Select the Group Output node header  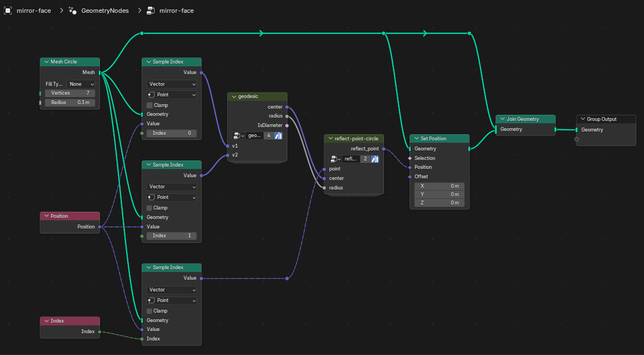point(606,119)
